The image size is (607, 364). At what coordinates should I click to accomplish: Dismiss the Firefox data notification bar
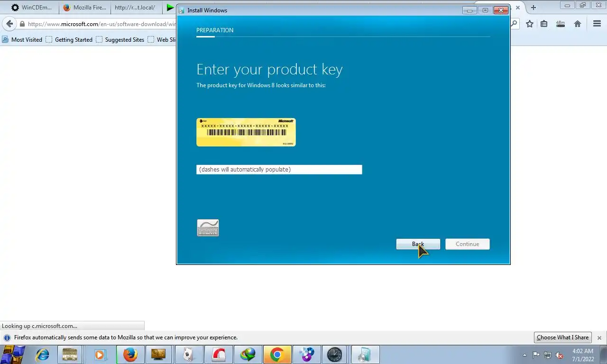(599, 338)
